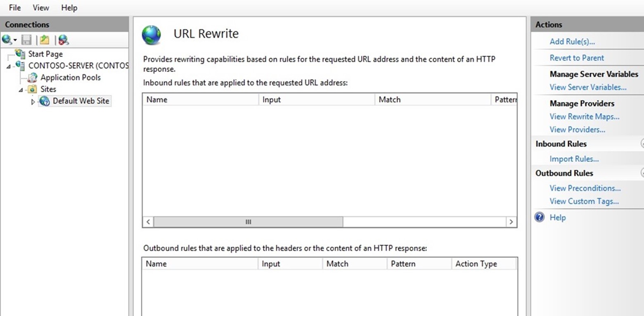Image resolution: width=644 pixels, height=316 pixels.
Task: Expand the Default Web Site node
Action: point(33,102)
